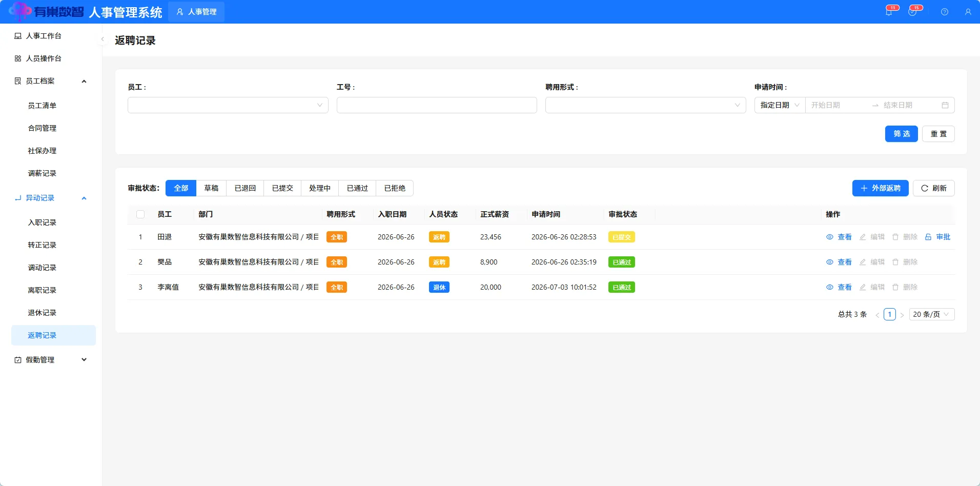Click the 异动记录 sidebar icon

coord(18,198)
